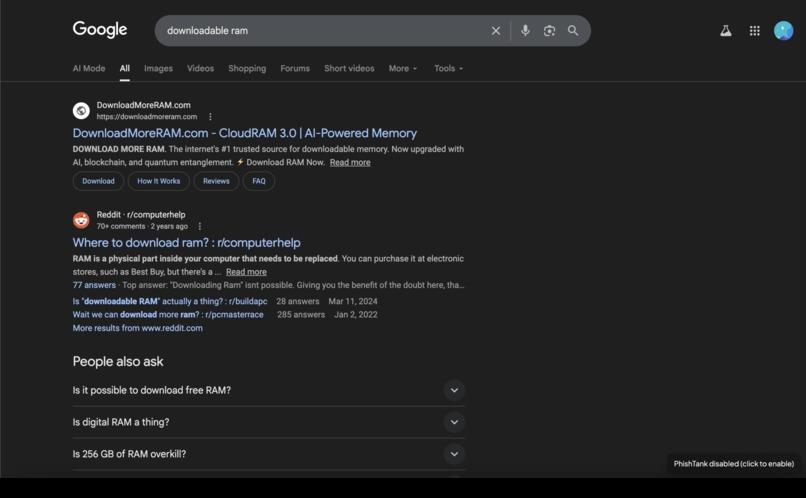
Task: Switch to Forums tab
Action: pyautogui.click(x=295, y=68)
